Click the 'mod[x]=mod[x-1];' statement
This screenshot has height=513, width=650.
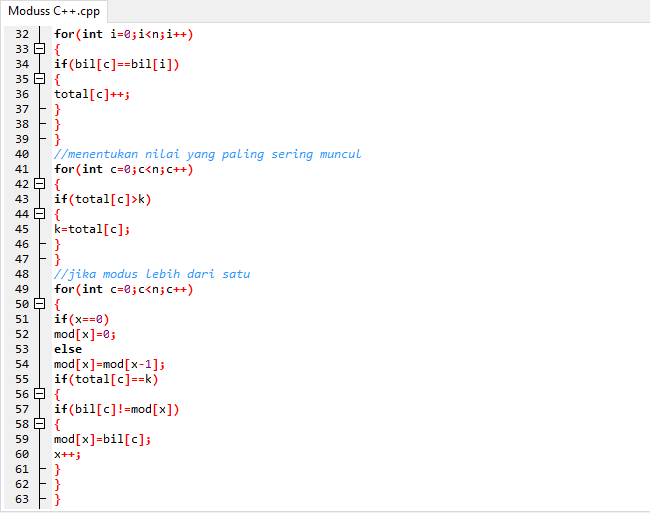point(109,364)
